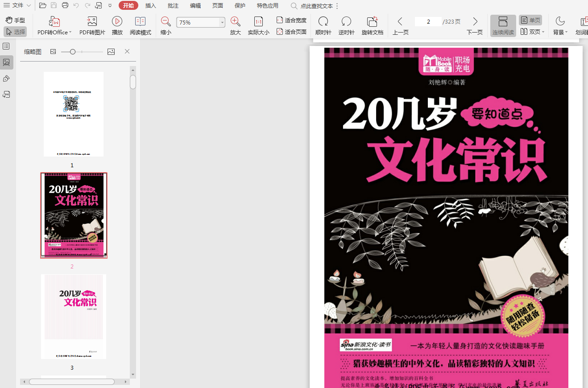
Task: Enter 阅读模式 reading mode
Action: pyautogui.click(x=140, y=21)
